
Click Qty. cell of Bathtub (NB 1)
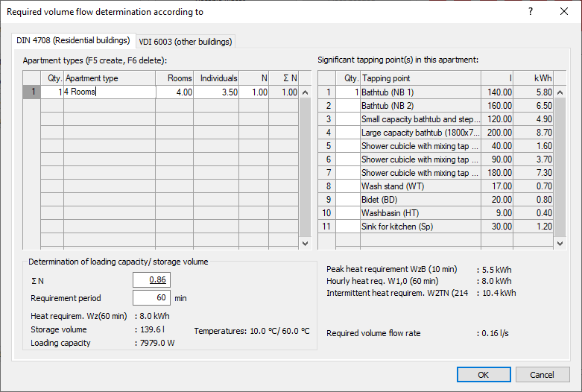348,92
